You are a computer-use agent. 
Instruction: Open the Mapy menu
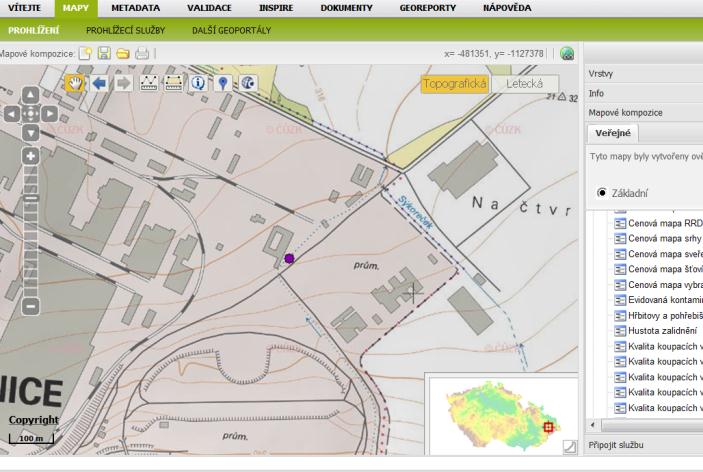point(76,8)
